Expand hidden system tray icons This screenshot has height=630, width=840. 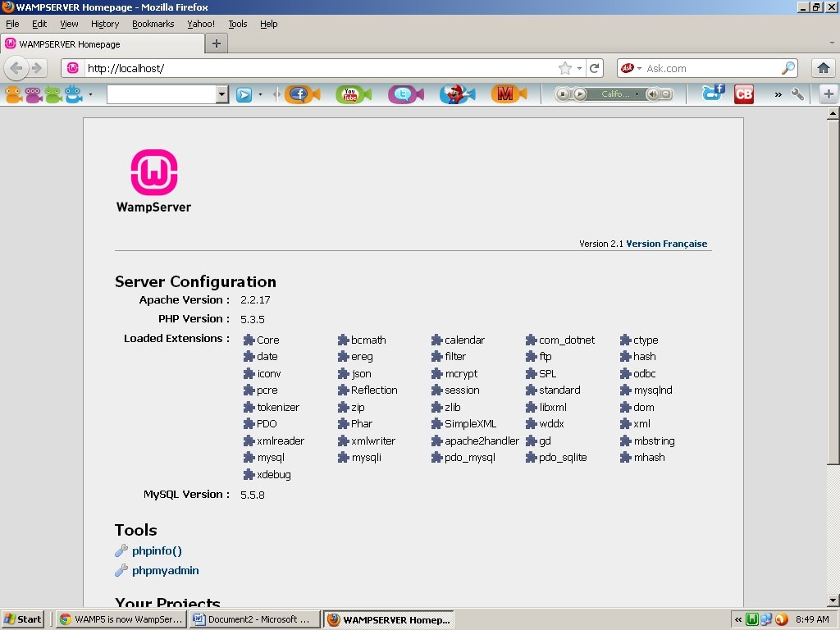click(x=738, y=619)
